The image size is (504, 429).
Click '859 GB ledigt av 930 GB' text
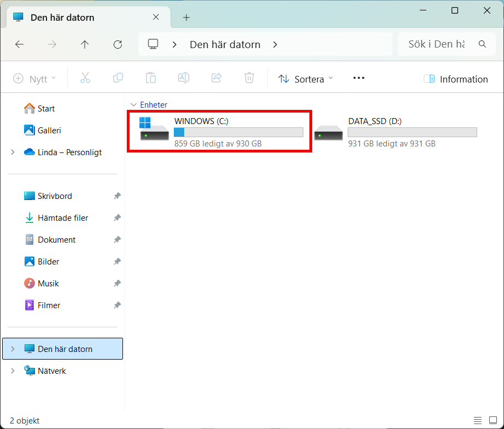(x=218, y=144)
